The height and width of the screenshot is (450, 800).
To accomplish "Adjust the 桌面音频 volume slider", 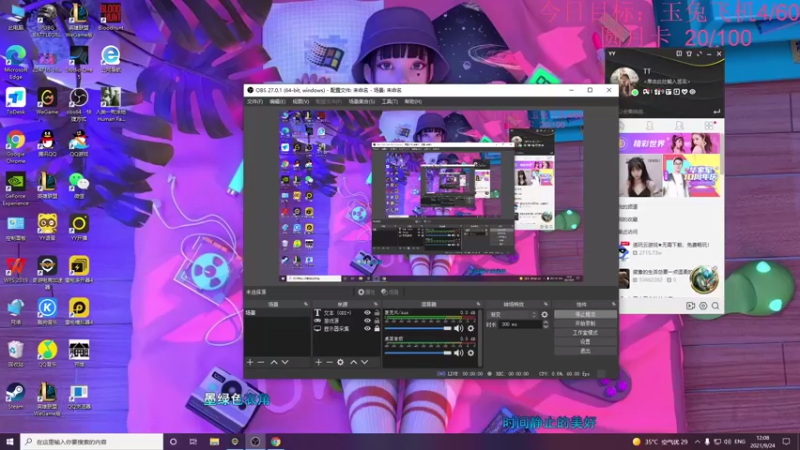I will coord(418,353).
